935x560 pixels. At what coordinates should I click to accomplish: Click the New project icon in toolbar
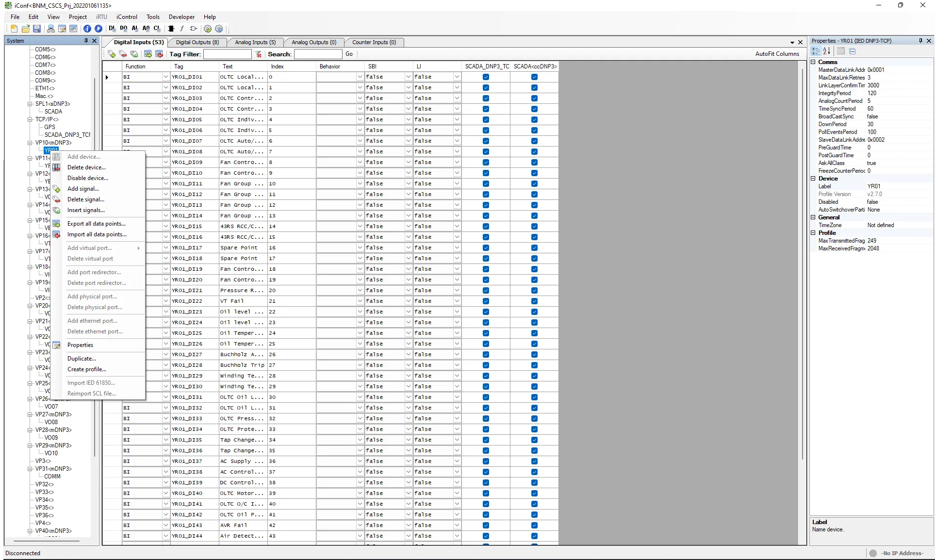point(14,29)
